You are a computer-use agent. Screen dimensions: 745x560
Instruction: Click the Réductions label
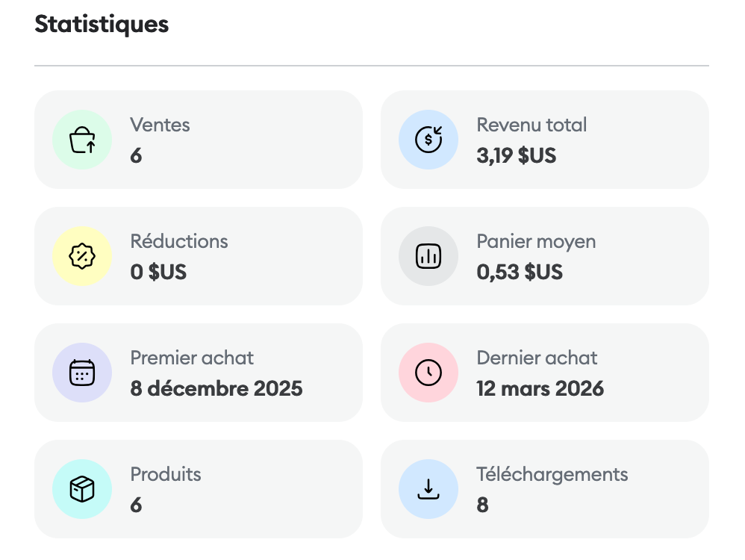pyautogui.click(x=179, y=241)
